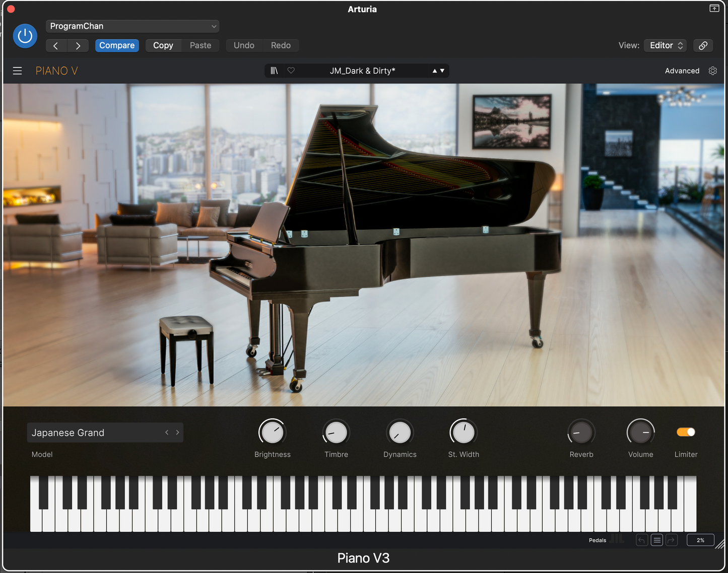
Task: Select next piano model with right chevron
Action: point(177,433)
